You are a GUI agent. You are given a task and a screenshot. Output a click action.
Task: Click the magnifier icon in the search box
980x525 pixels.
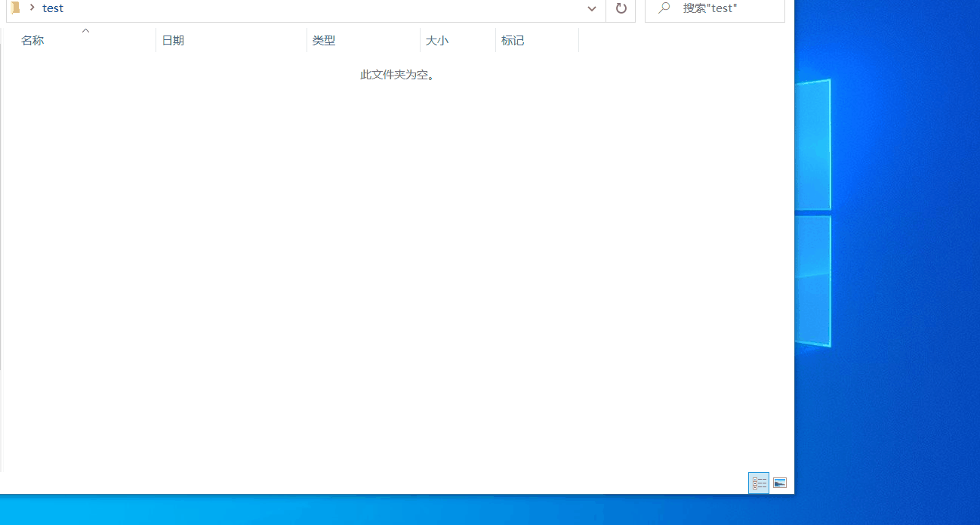(x=664, y=8)
